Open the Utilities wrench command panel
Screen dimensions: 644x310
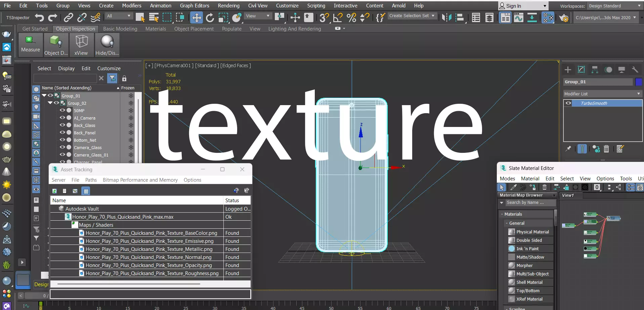[x=635, y=70]
